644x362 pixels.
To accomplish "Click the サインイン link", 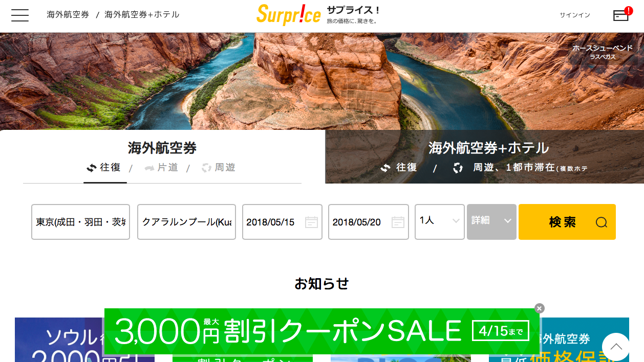I will click(575, 15).
